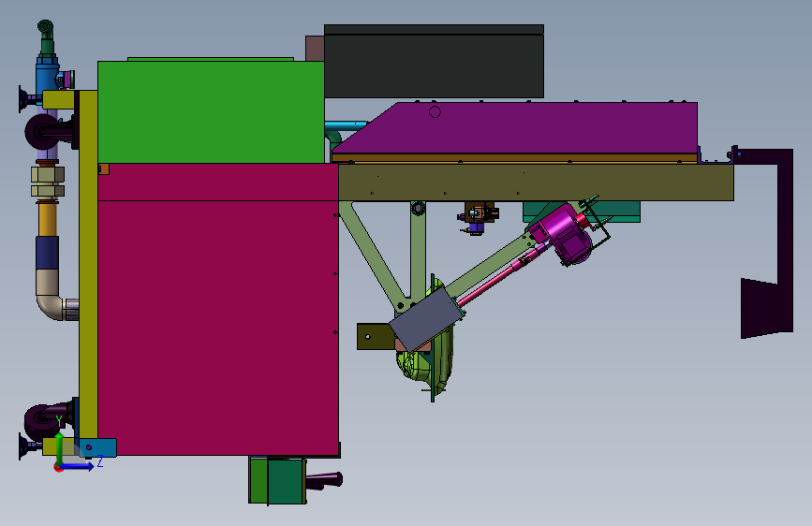Select the green valve elbow at top
The width and height of the screenshot is (812, 526).
click(46, 37)
